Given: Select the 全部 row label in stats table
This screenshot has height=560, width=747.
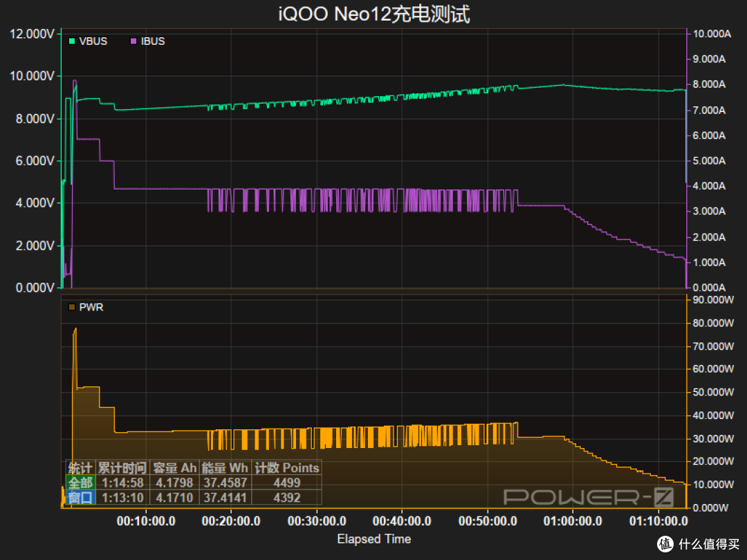Looking at the screenshot, I should coord(80,483).
